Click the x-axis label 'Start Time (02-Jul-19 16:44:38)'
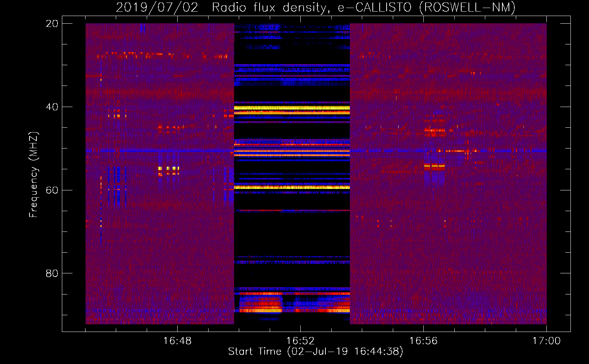The height and width of the screenshot is (364, 589). coord(316,352)
